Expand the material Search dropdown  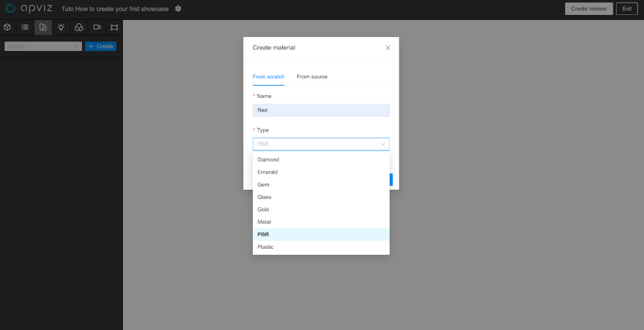click(43, 46)
